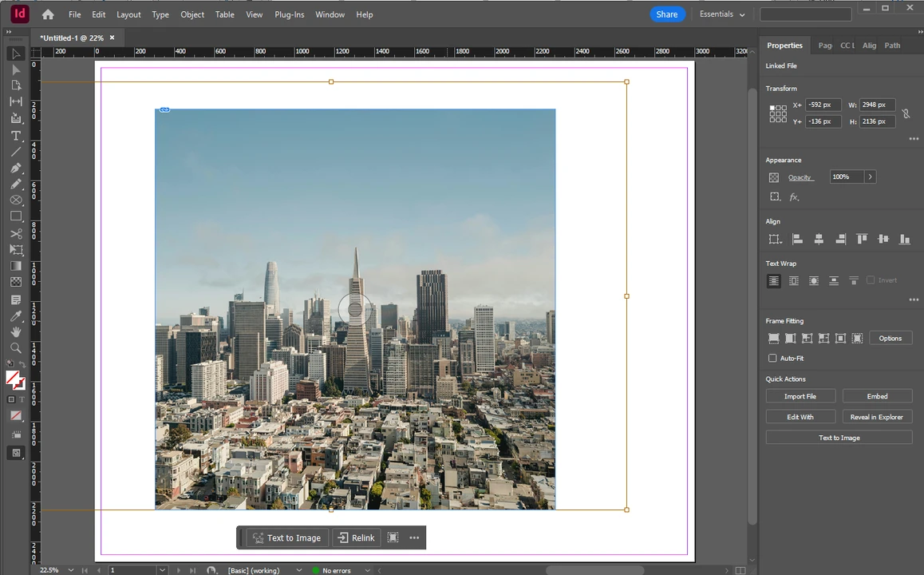Click the first Frame Fitting icon

(774, 338)
